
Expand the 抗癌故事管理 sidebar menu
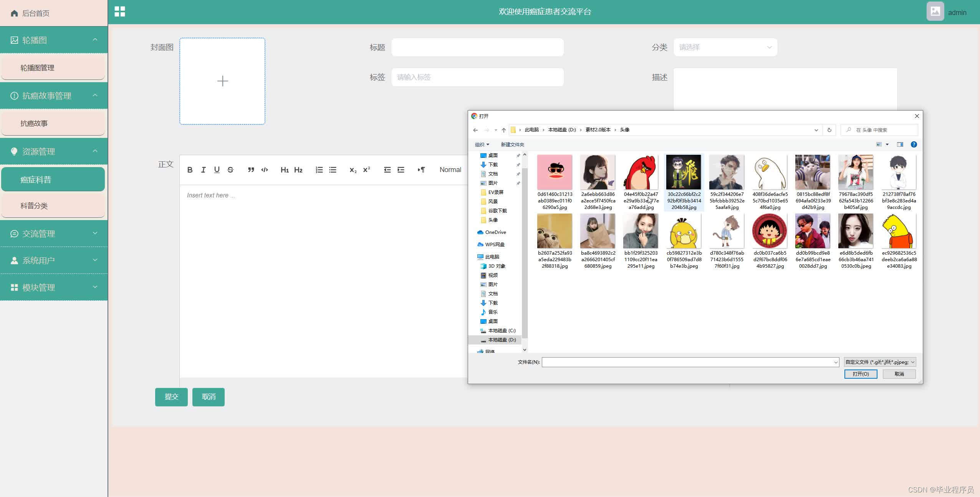[54, 95]
